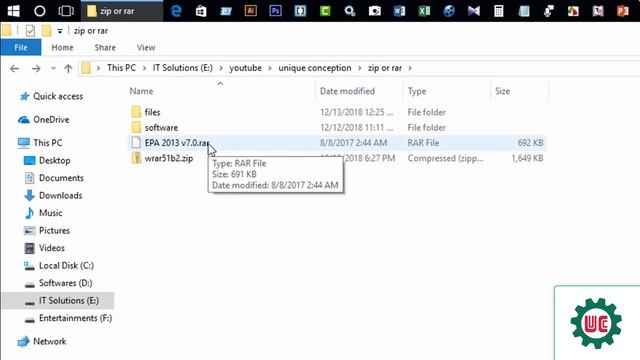Viewport: 640px width, 360px height.
Task: Open Entertainments (F:) drive in the navigation pane
Action: click(75, 318)
